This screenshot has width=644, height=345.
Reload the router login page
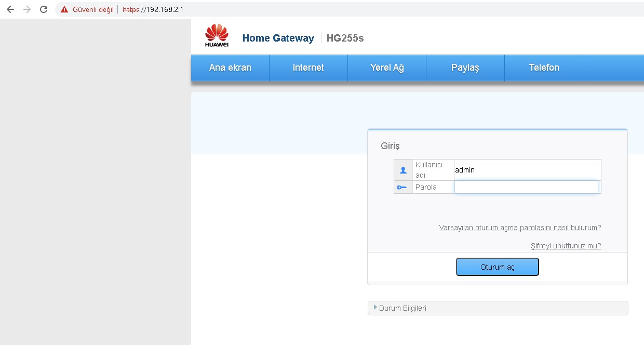[x=44, y=9]
